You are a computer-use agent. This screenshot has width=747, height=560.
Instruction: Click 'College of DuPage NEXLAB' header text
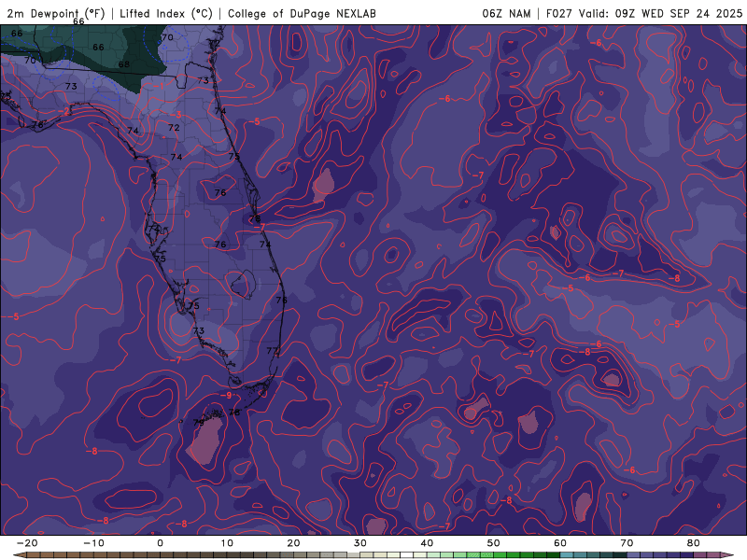pyautogui.click(x=302, y=13)
